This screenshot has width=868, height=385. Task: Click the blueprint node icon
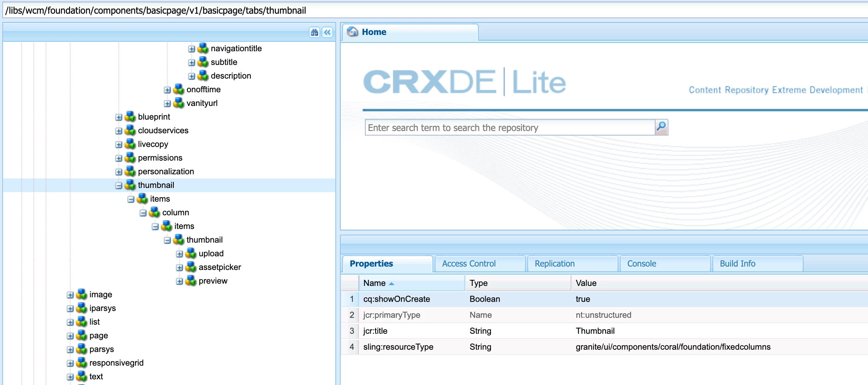[131, 117]
